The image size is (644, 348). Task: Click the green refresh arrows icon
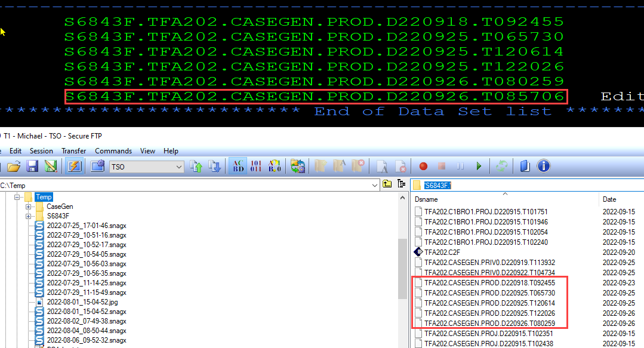pos(501,167)
